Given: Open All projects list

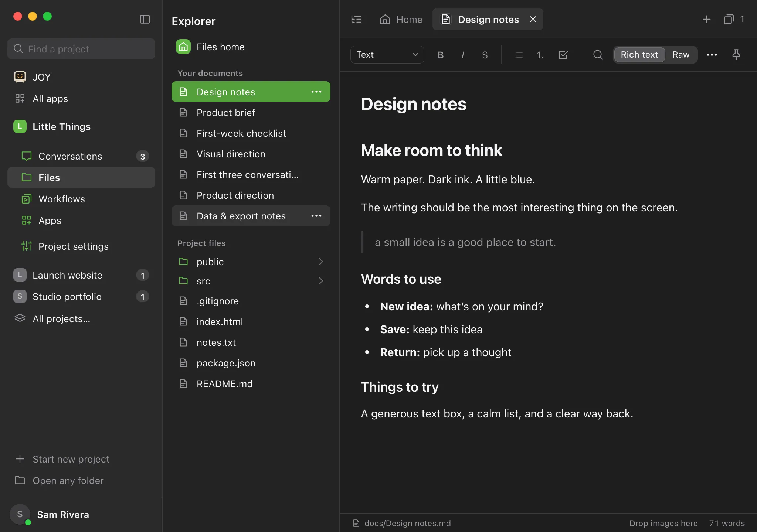Looking at the screenshot, I should tap(81, 318).
